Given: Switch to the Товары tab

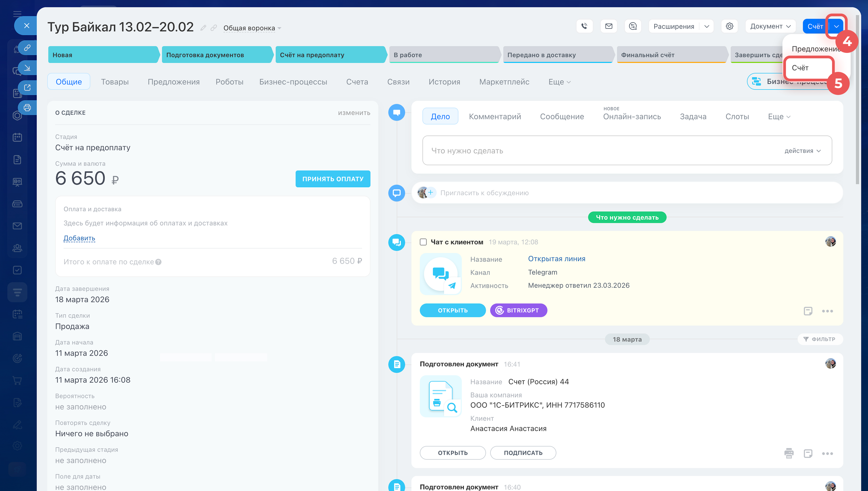Looking at the screenshot, I should click(115, 82).
